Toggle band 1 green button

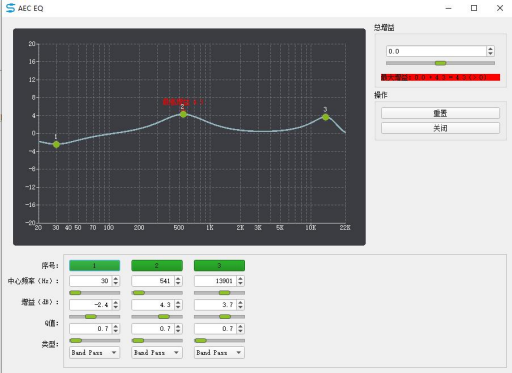pyautogui.click(x=95, y=265)
